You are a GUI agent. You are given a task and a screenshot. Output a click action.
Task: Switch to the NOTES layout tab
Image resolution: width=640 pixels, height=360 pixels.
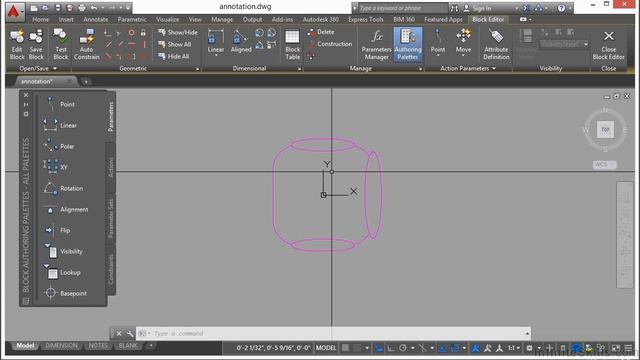[x=98, y=345]
